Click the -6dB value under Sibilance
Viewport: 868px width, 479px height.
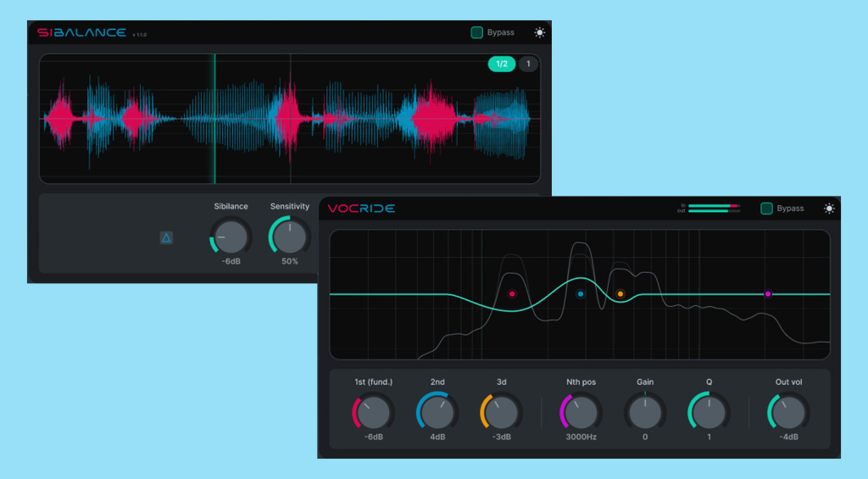pyautogui.click(x=231, y=261)
